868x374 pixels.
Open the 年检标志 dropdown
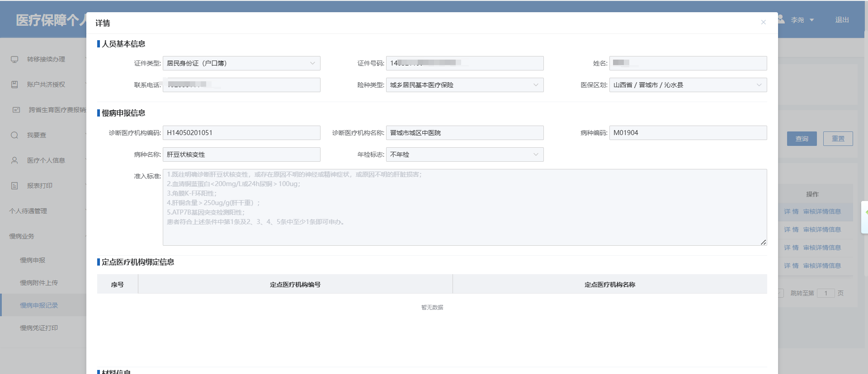click(465, 154)
